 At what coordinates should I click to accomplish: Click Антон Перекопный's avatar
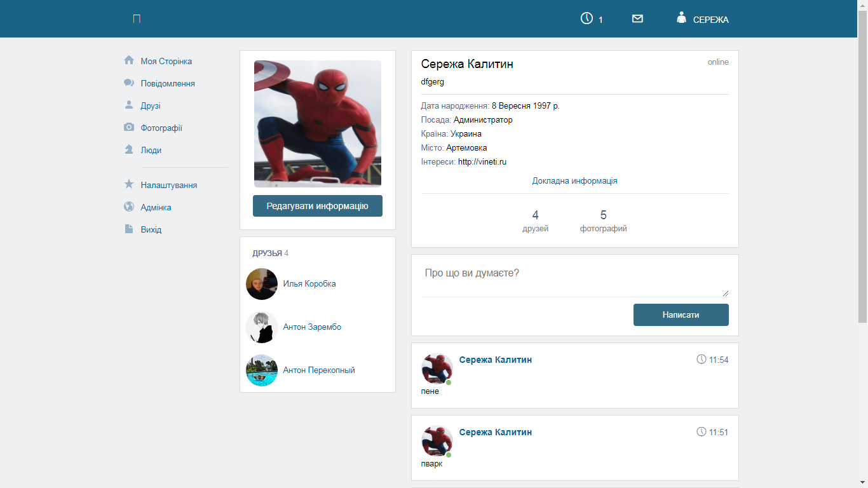coord(262,370)
